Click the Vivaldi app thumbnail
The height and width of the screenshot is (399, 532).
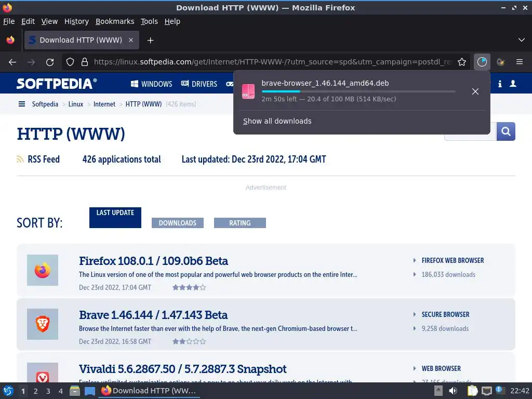point(43,373)
